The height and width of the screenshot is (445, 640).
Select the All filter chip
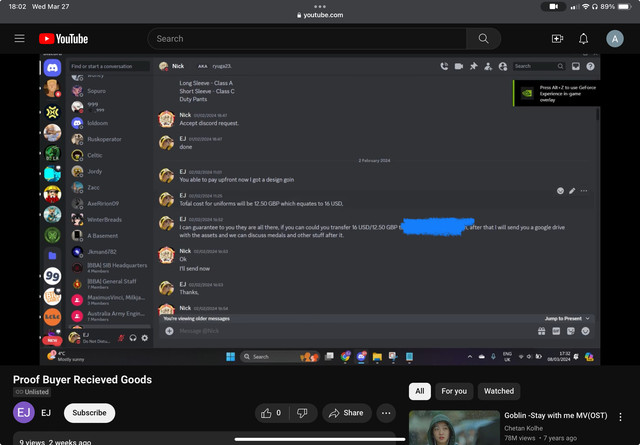pyautogui.click(x=420, y=391)
